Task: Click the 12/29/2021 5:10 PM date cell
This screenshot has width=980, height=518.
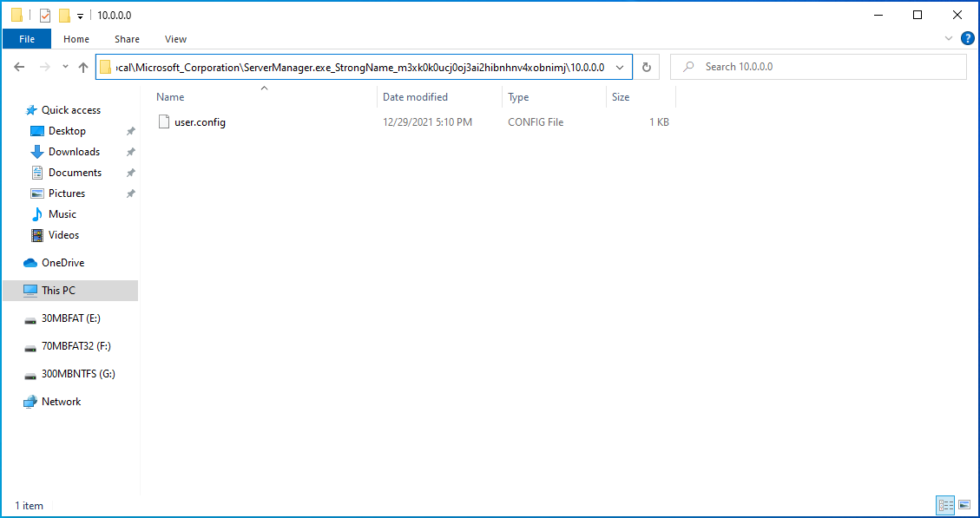Action: coord(427,121)
